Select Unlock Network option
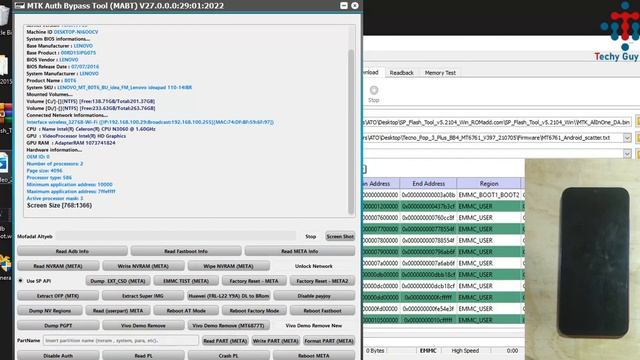This screenshot has width=640, height=360. pyautogui.click(x=314, y=266)
